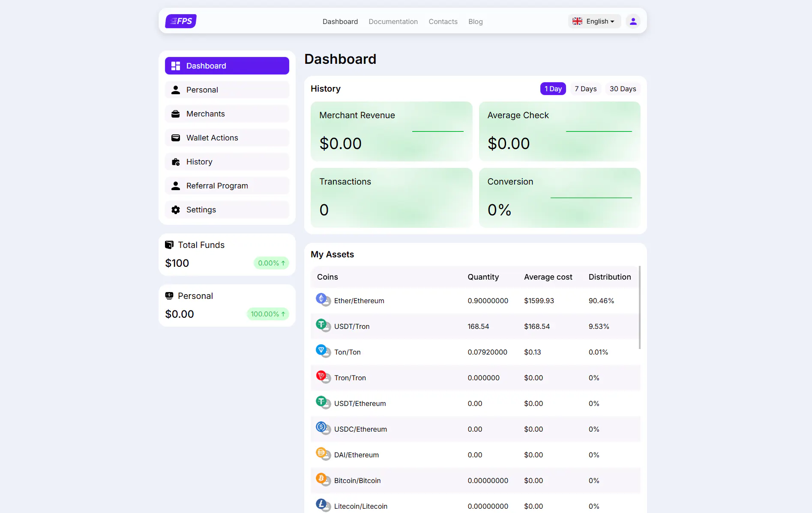Click the Total Funds wallet icon
The height and width of the screenshot is (513, 812).
point(169,245)
